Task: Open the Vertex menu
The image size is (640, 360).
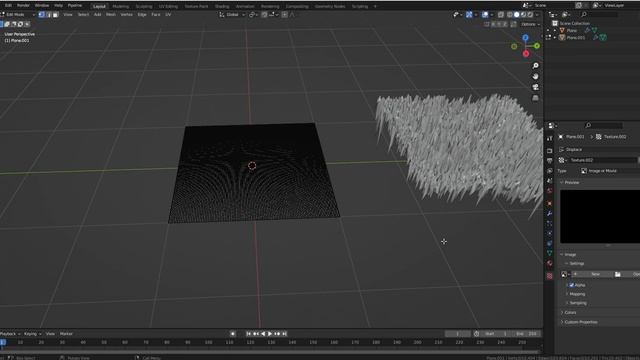Action: 127,14
